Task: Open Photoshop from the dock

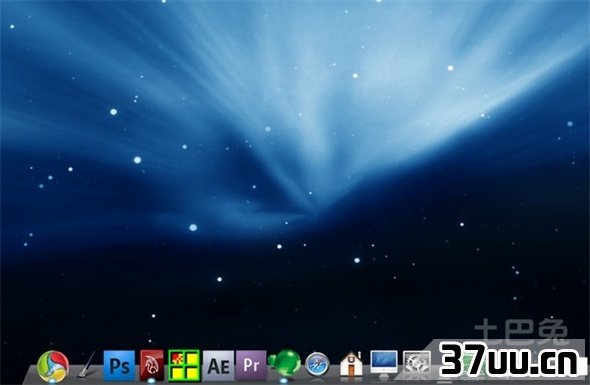Action: click(x=119, y=365)
